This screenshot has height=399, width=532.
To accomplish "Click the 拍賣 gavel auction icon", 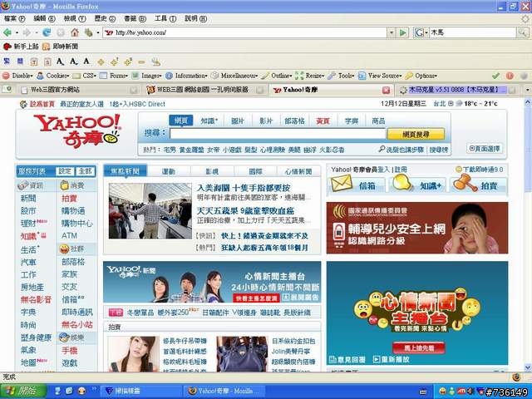I will [465, 183].
